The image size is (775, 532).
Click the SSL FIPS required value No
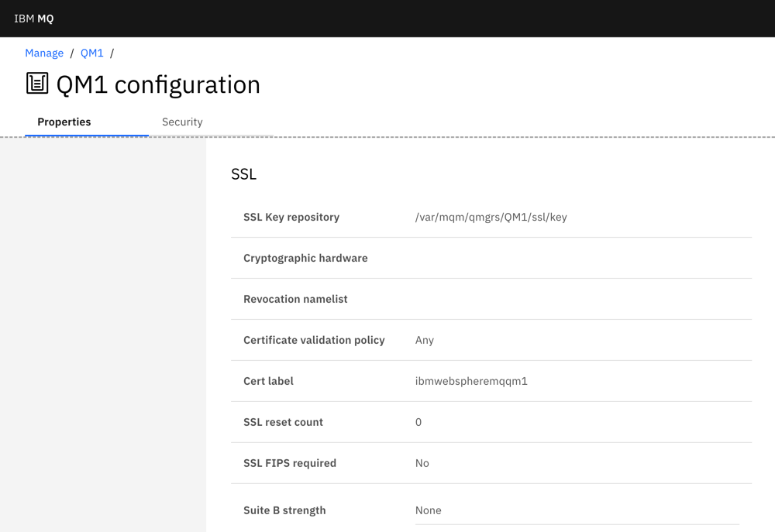pyautogui.click(x=422, y=463)
